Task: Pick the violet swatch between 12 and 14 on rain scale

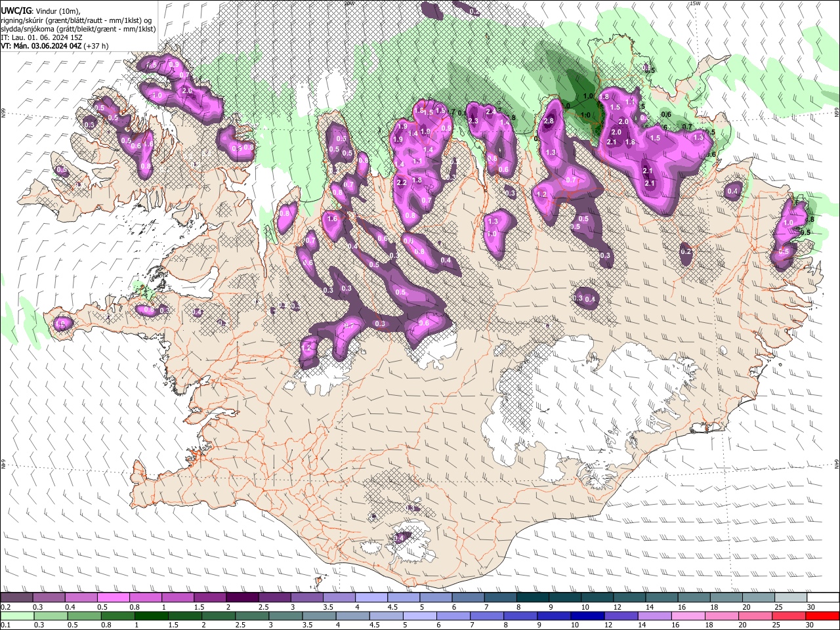Action: pyautogui.click(x=621, y=616)
